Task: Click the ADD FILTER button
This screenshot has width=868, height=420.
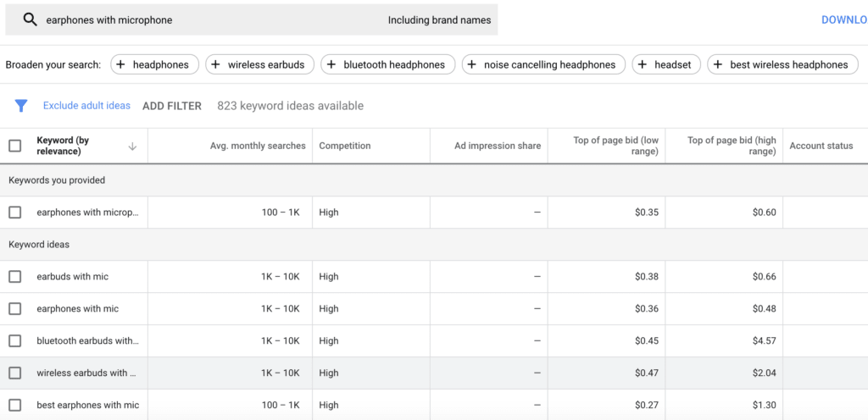Action: click(x=172, y=106)
